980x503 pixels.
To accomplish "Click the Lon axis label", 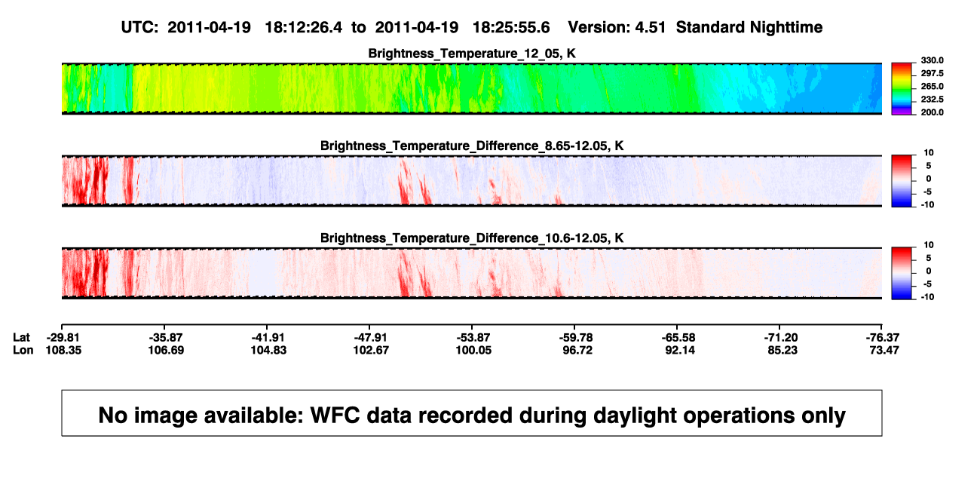I will pos(23,350).
